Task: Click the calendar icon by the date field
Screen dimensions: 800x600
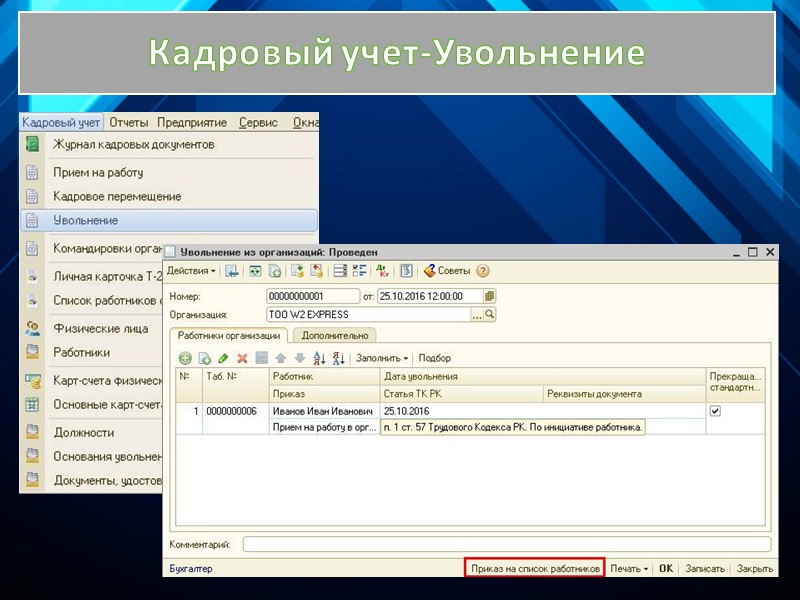Action: tap(489, 296)
